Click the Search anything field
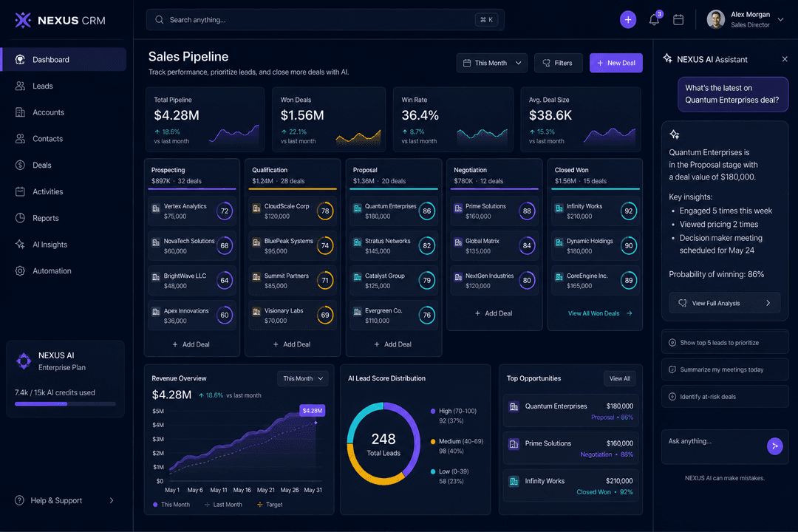Screen dimensions: 798x532 pos(324,20)
